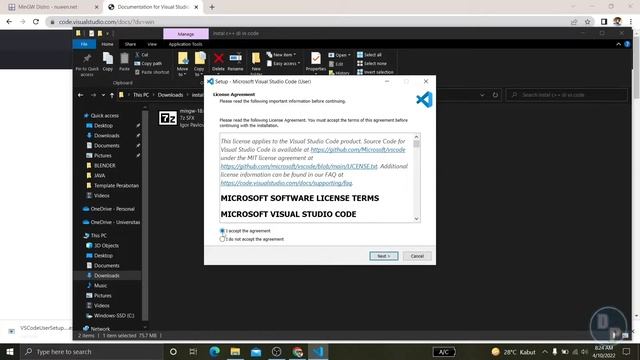Open address bar history dropdown in Explorer
Viewport: 640px width, 360px height.
point(482,95)
